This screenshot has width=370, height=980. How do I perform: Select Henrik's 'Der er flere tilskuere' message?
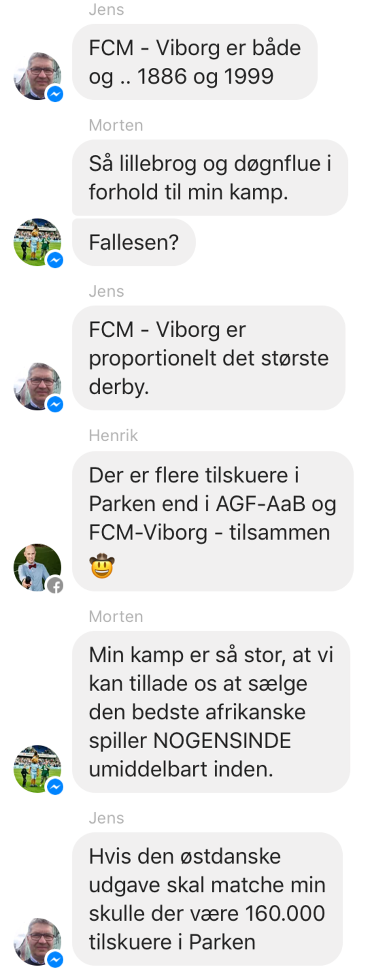point(213,521)
